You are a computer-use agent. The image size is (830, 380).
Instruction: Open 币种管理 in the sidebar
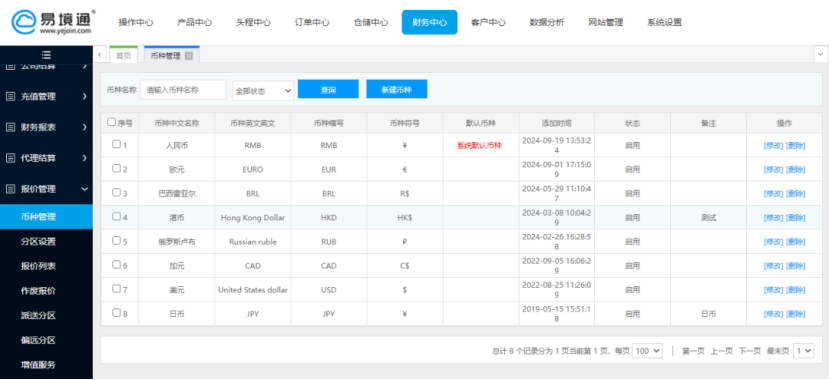[46, 216]
